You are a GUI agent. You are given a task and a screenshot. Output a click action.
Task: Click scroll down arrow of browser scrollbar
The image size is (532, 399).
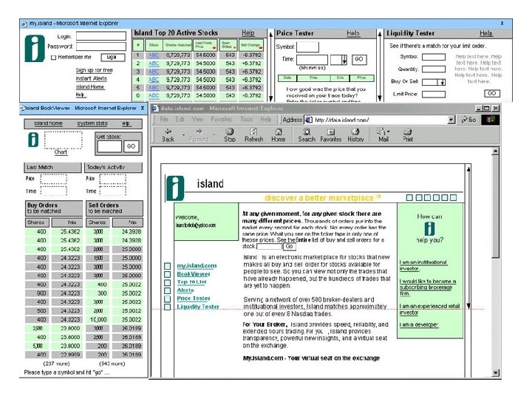[x=495, y=372]
